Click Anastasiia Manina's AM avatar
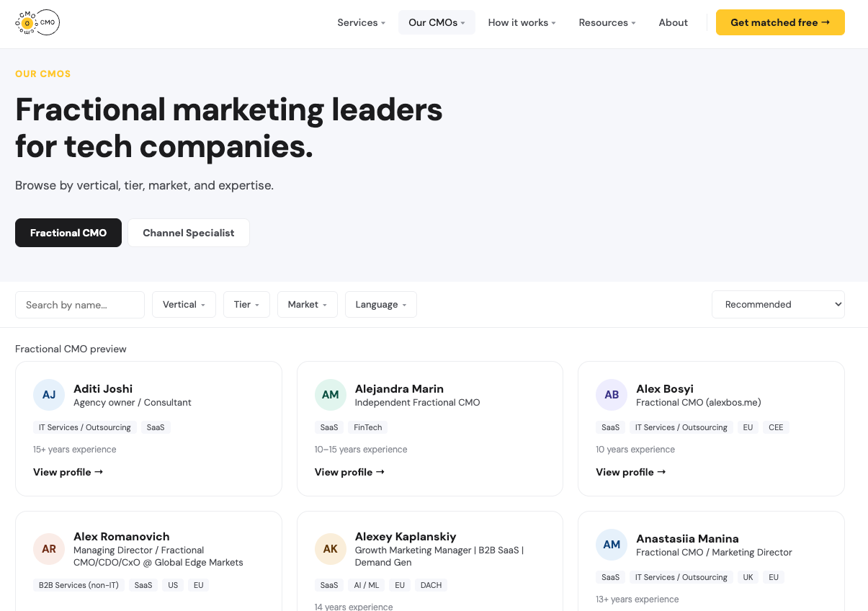Screen dimensions: 868x611 pos(612,545)
